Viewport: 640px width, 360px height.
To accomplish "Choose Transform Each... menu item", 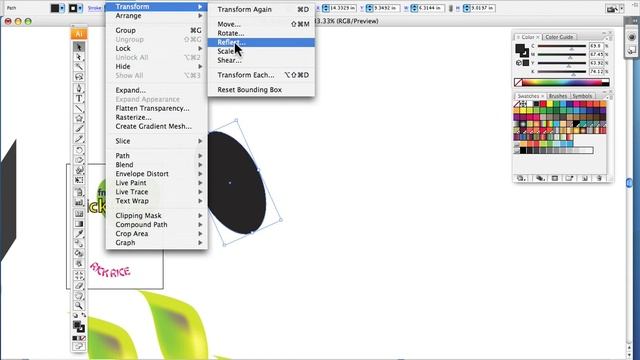I will 261,75.
